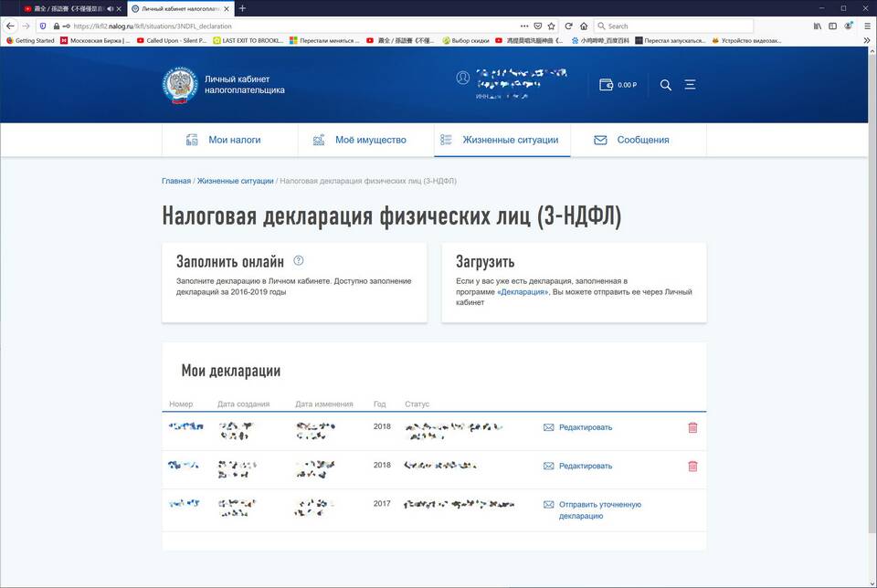Click the Мои декларации heading
The width and height of the screenshot is (877, 588).
click(230, 371)
